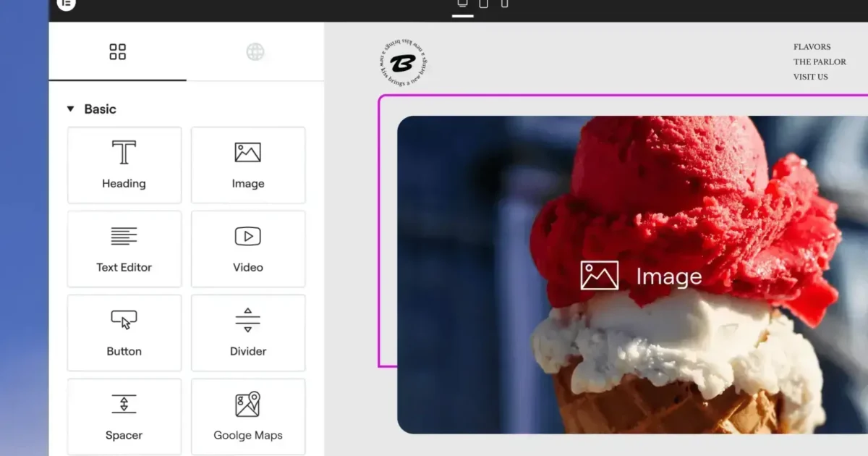The height and width of the screenshot is (456, 868).
Task: Open the globe Globals tab
Action: [x=255, y=51]
